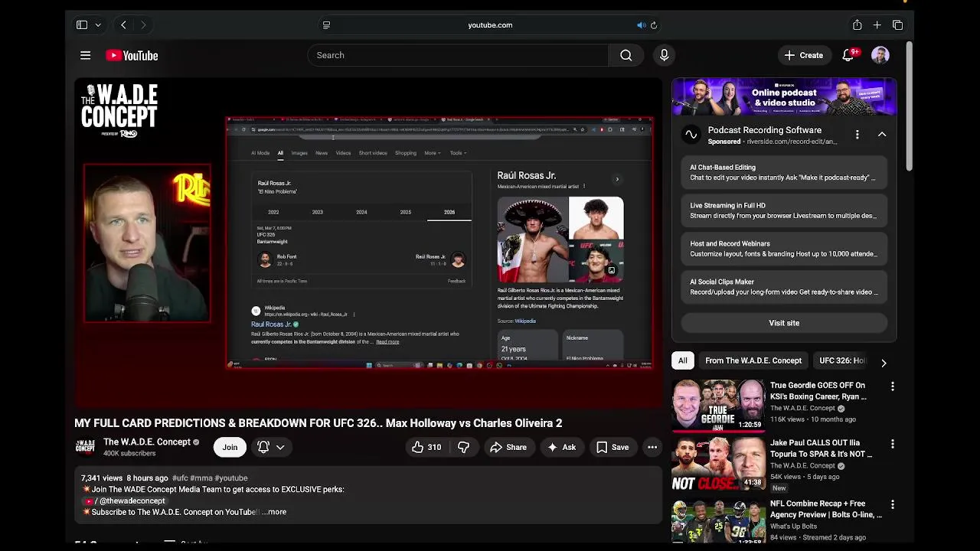Collapse the sponsored ad panel chevron
The width and height of the screenshot is (980, 551).
(x=882, y=135)
